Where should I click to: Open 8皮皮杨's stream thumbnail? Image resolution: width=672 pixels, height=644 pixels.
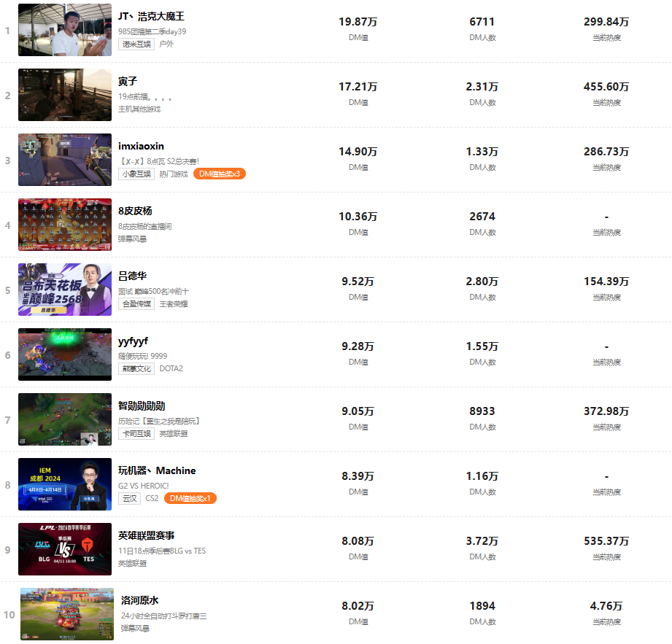click(65, 225)
